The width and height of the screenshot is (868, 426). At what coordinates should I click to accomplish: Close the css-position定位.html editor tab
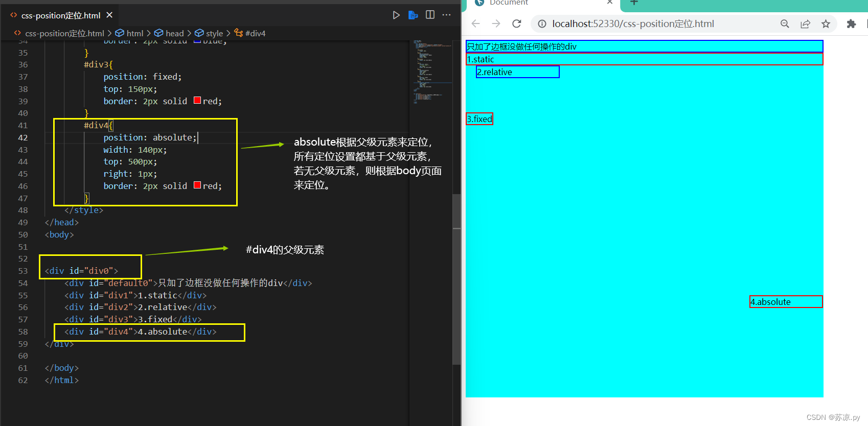click(x=109, y=15)
